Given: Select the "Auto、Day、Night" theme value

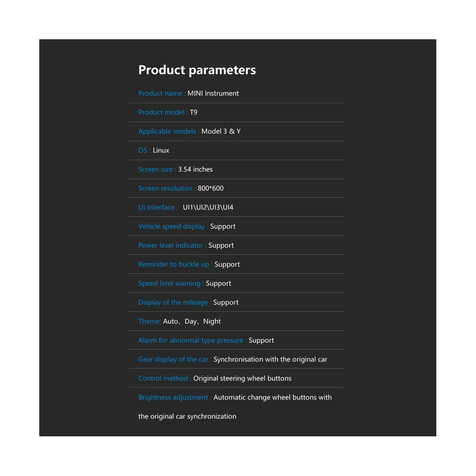Looking at the screenshot, I should pos(192,321).
